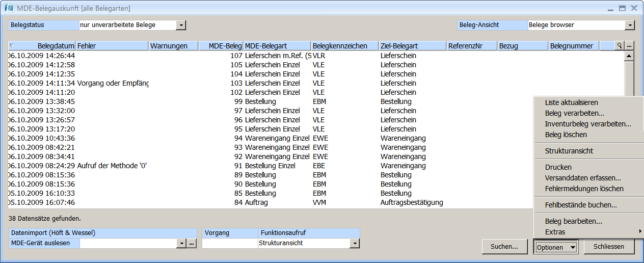
Task: Click sort arrow in Belegdatum column header
Action: (x=12, y=46)
